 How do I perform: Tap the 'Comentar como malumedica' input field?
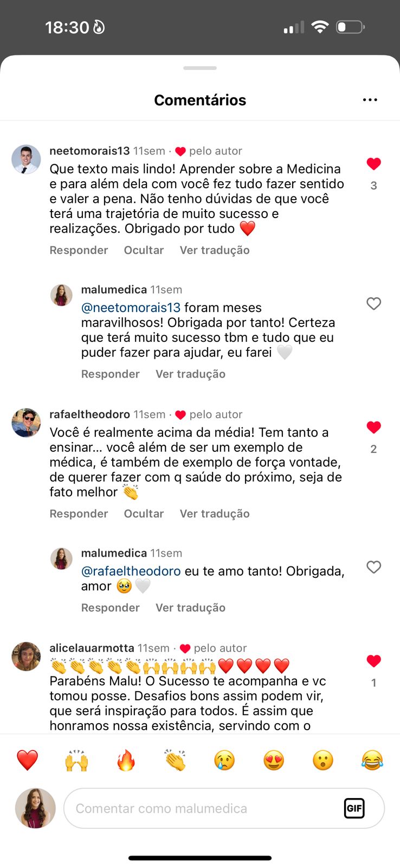click(206, 808)
